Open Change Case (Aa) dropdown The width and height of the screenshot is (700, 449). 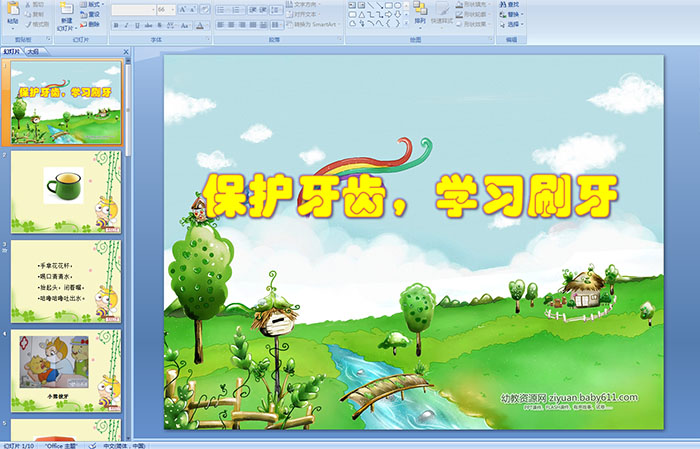coord(185,25)
